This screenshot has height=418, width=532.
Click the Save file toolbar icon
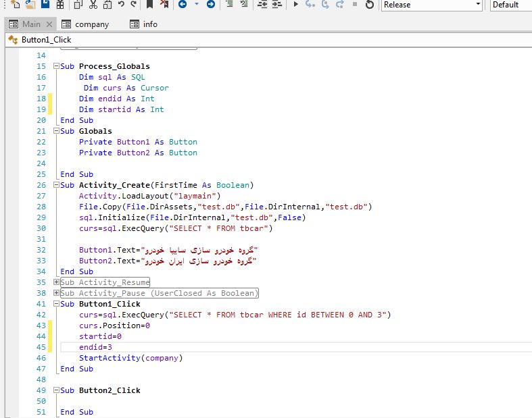pyautogui.click(x=45, y=5)
